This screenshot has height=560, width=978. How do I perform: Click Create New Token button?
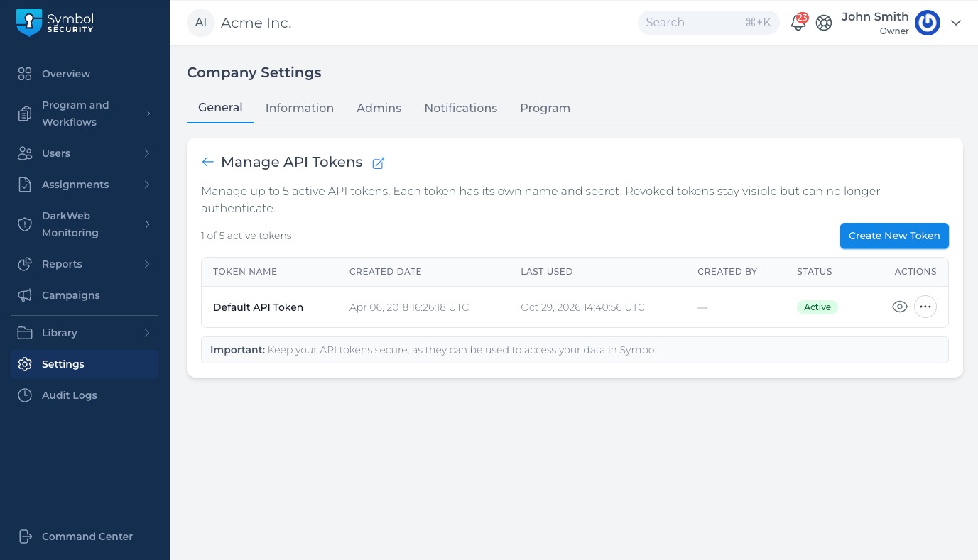tap(894, 236)
